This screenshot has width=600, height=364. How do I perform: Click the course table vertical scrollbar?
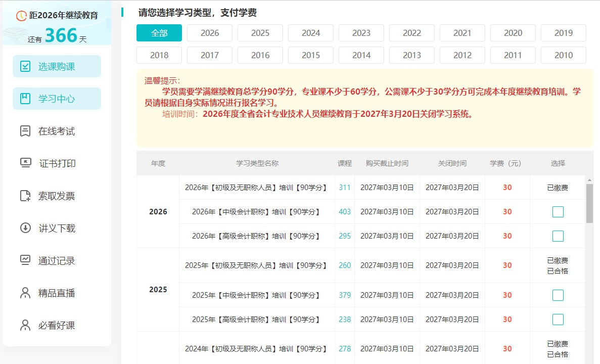click(589, 203)
